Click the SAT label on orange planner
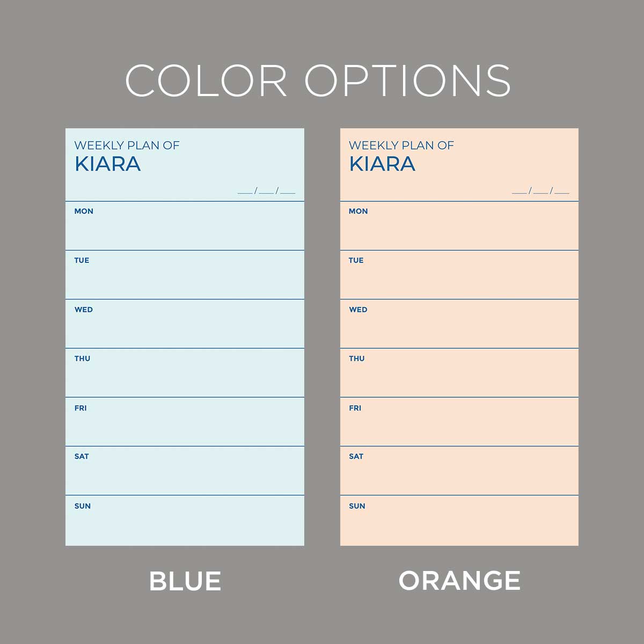The width and height of the screenshot is (644, 644). tap(356, 457)
